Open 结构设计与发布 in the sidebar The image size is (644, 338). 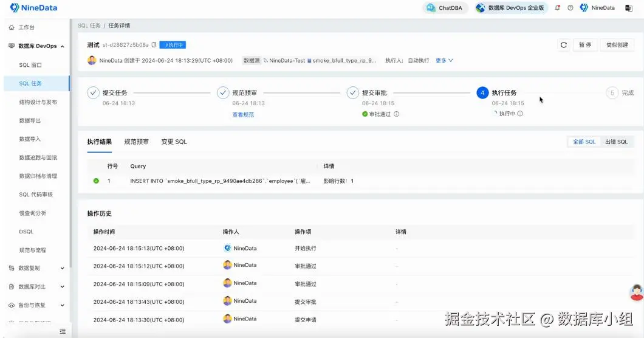click(38, 102)
